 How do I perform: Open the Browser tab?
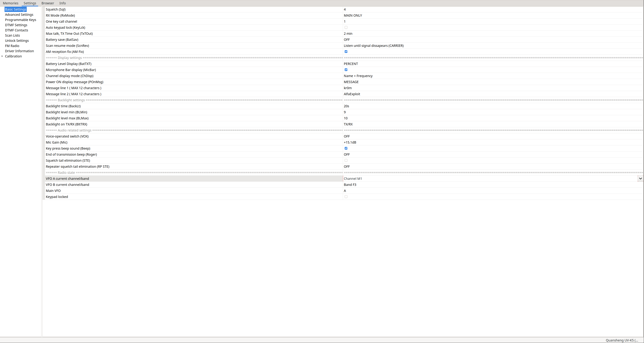coord(48,3)
